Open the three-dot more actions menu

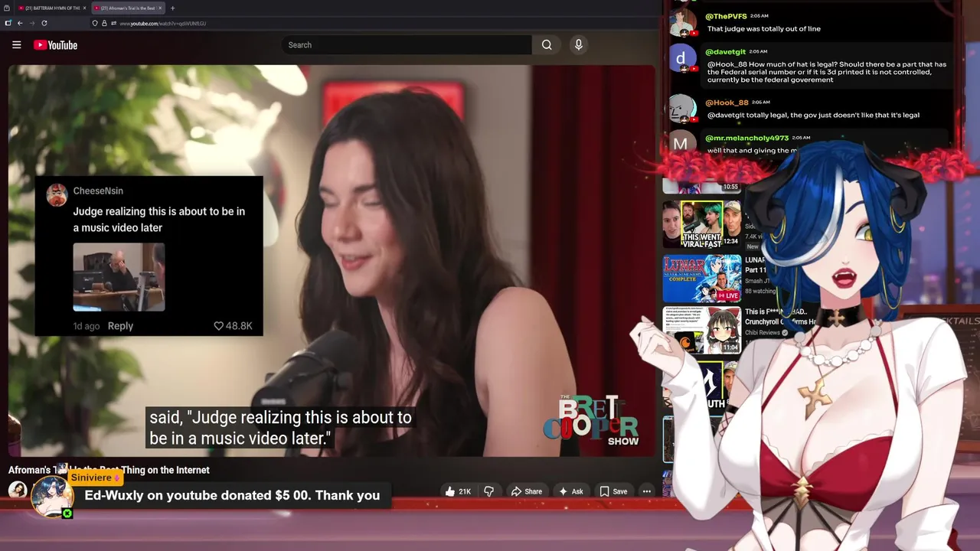[647, 491]
